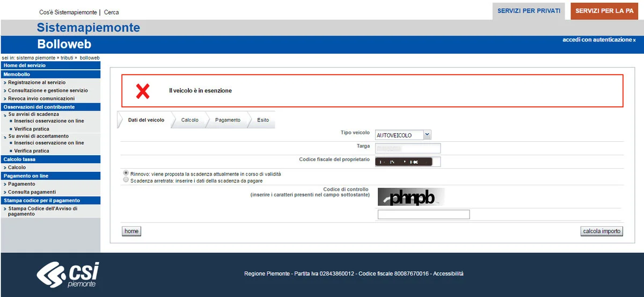Click the Calcolo tassa sidebar header
Screen dimensions: 644x297
pyautogui.click(x=50, y=160)
